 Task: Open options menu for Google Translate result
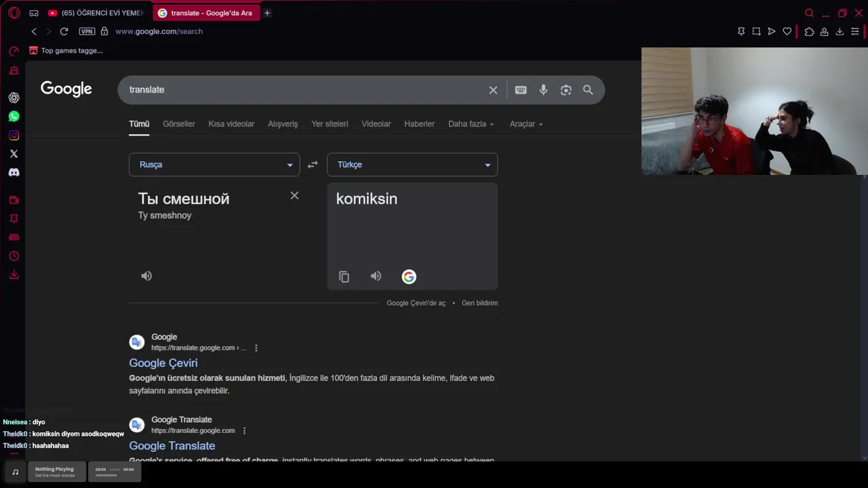[244, 430]
